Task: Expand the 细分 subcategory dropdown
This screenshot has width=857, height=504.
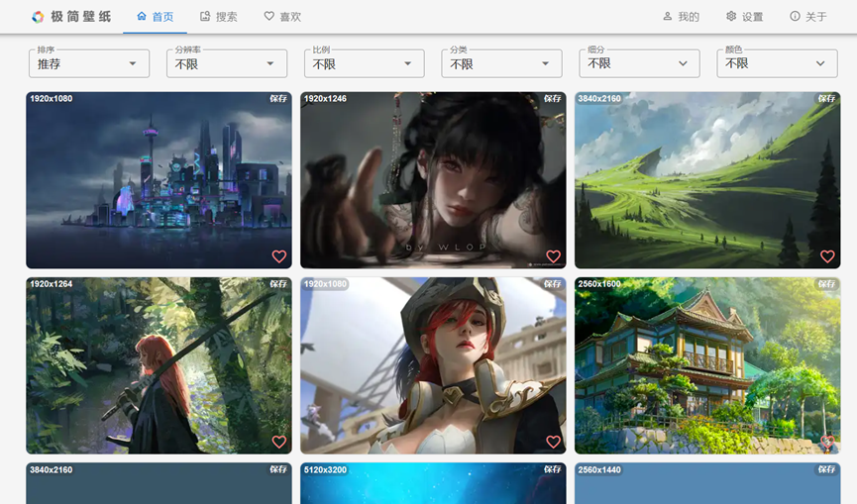Action: point(639,64)
